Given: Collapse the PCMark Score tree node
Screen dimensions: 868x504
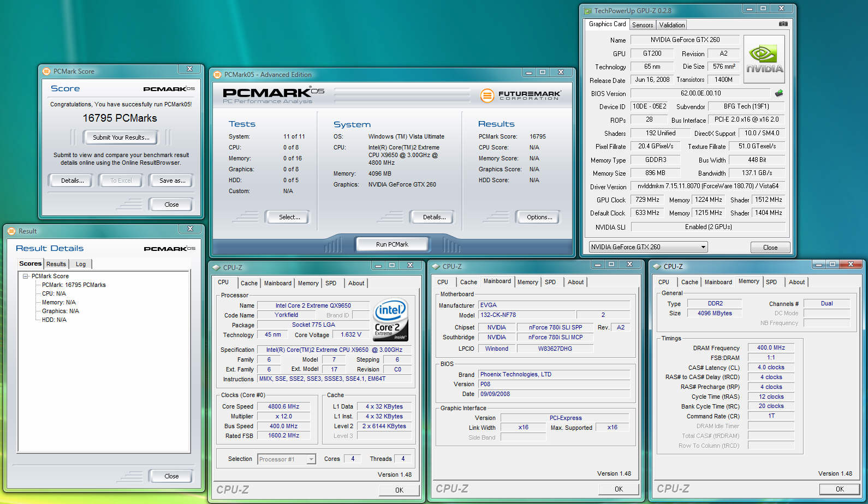Looking at the screenshot, I should pyautogui.click(x=26, y=277).
